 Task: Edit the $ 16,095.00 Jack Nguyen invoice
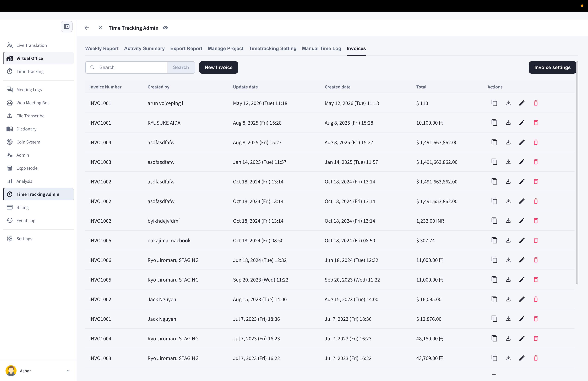tap(522, 299)
